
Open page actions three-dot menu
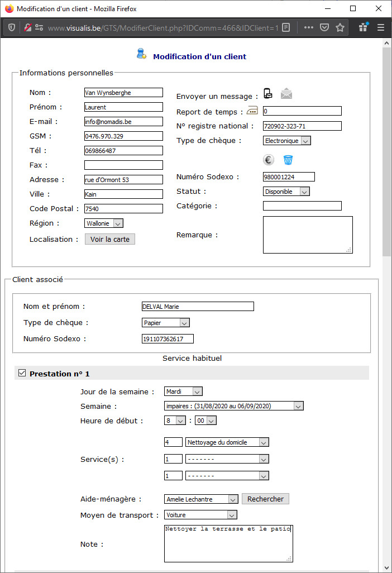pyautogui.click(x=309, y=27)
